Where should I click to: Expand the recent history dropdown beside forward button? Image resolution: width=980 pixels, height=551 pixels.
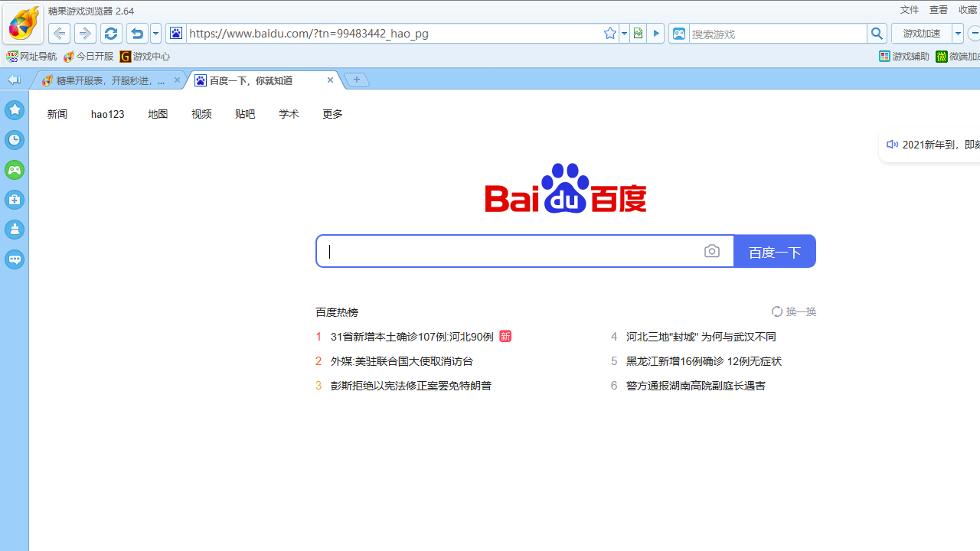(155, 33)
